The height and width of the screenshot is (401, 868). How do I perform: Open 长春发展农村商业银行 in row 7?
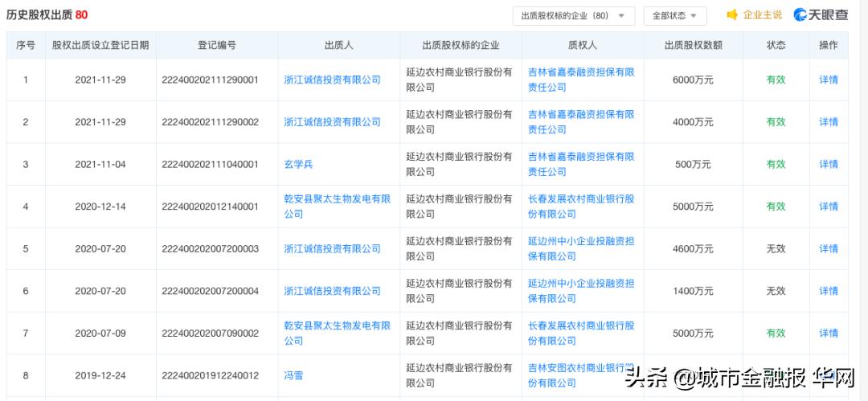coord(581,333)
